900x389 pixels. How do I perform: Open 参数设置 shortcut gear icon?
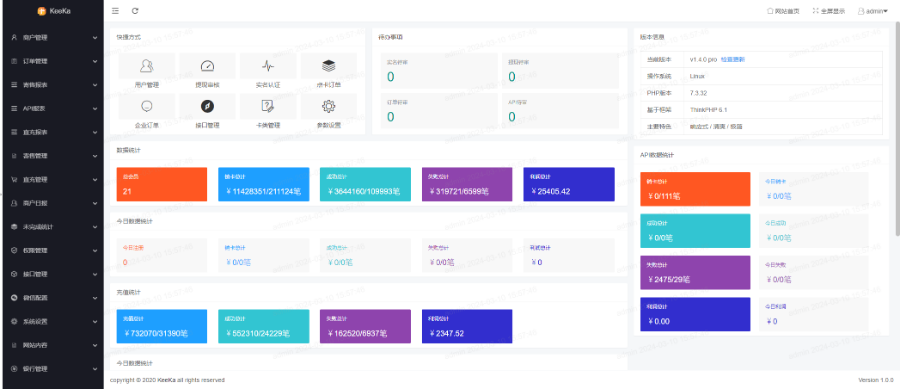point(328,106)
